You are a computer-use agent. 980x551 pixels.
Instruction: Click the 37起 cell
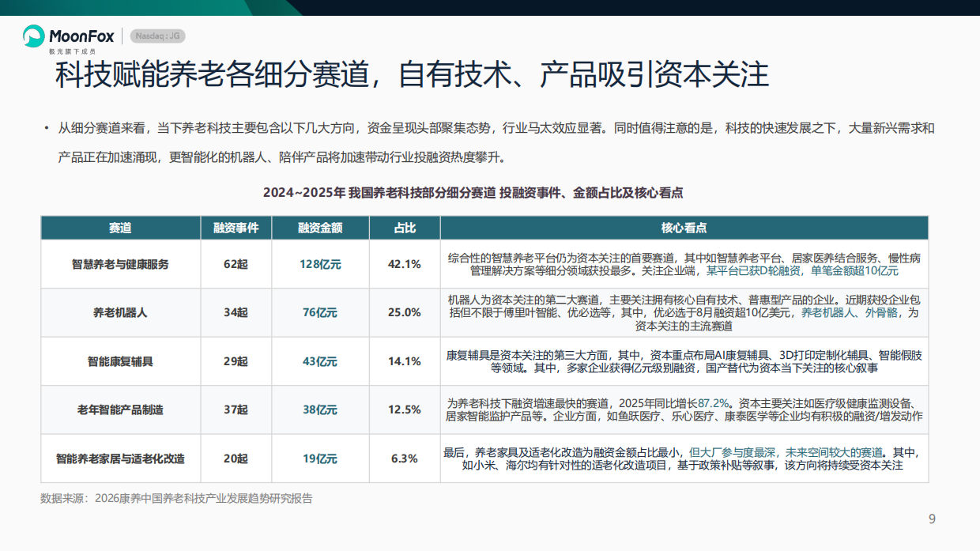pyautogui.click(x=236, y=409)
